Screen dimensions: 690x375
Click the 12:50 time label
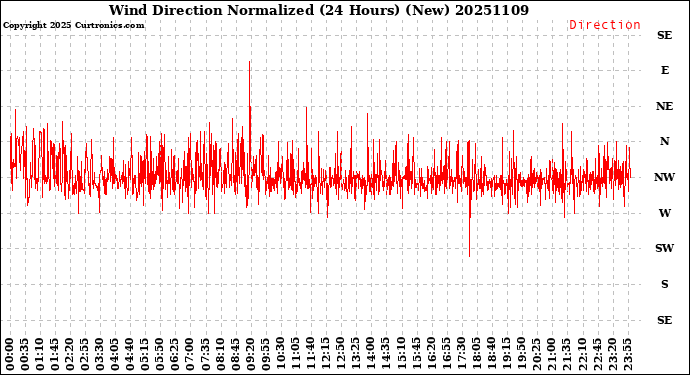tap(340, 354)
